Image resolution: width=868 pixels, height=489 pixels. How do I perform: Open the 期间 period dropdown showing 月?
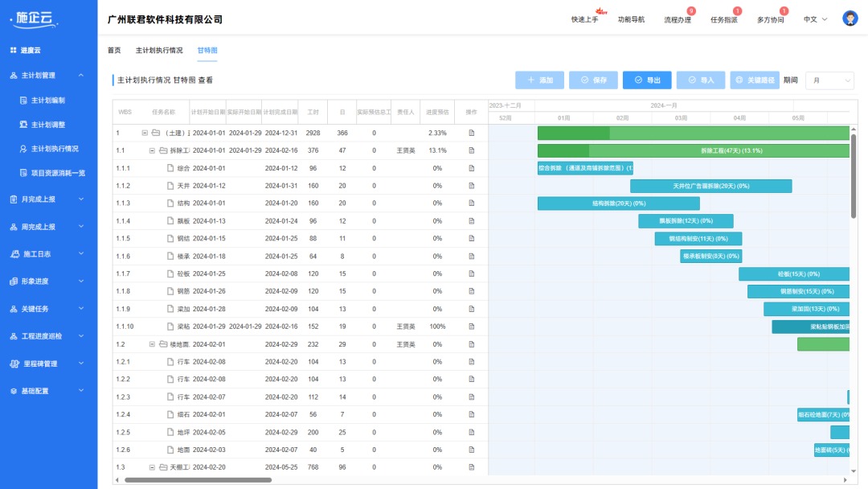pyautogui.click(x=832, y=80)
